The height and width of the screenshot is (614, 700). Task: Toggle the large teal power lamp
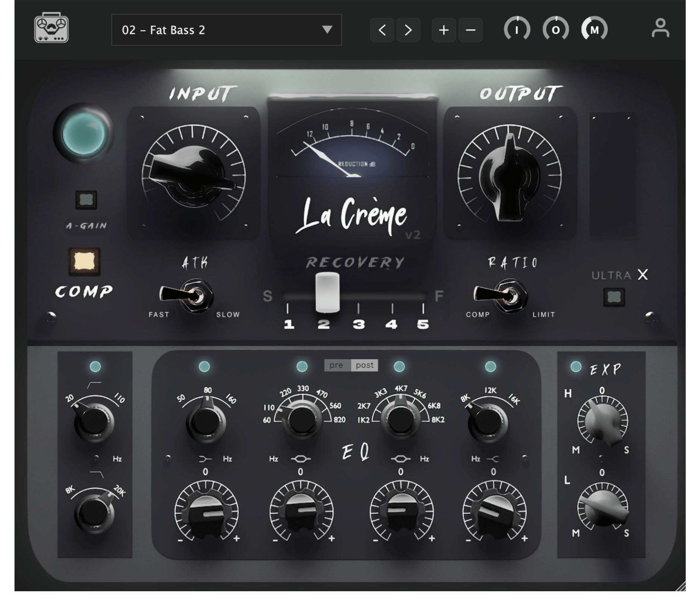point(83,134)
